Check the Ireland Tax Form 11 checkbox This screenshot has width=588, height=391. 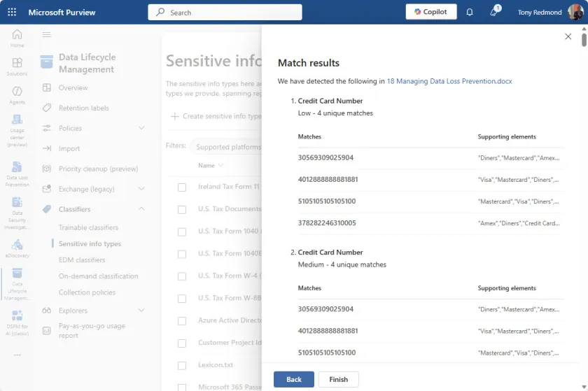coord(182,187)
